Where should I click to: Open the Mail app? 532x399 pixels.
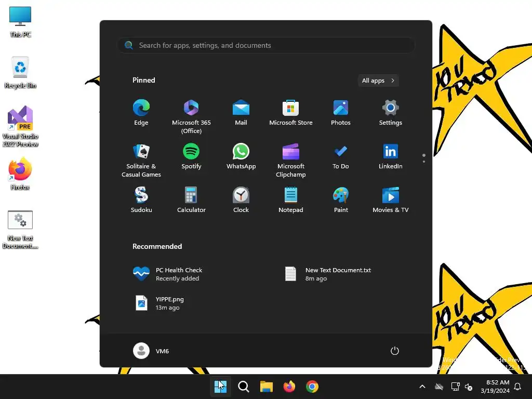241,113
